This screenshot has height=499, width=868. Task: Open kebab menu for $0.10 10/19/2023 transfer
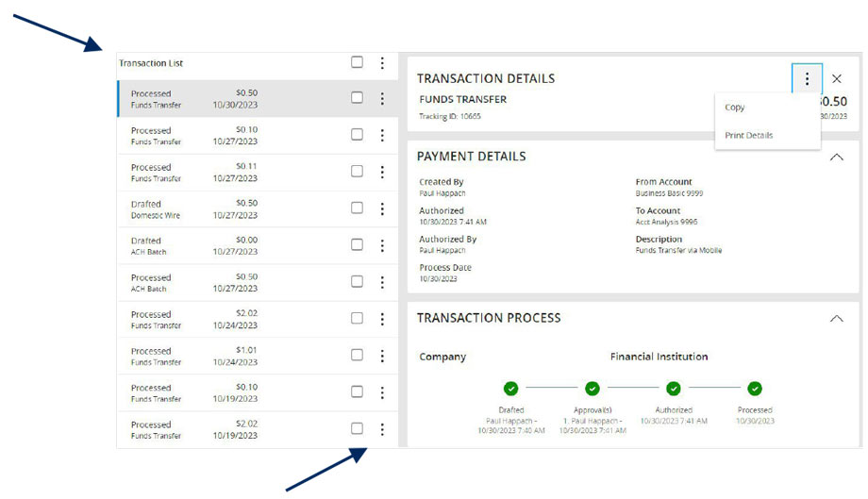[382, 392]
